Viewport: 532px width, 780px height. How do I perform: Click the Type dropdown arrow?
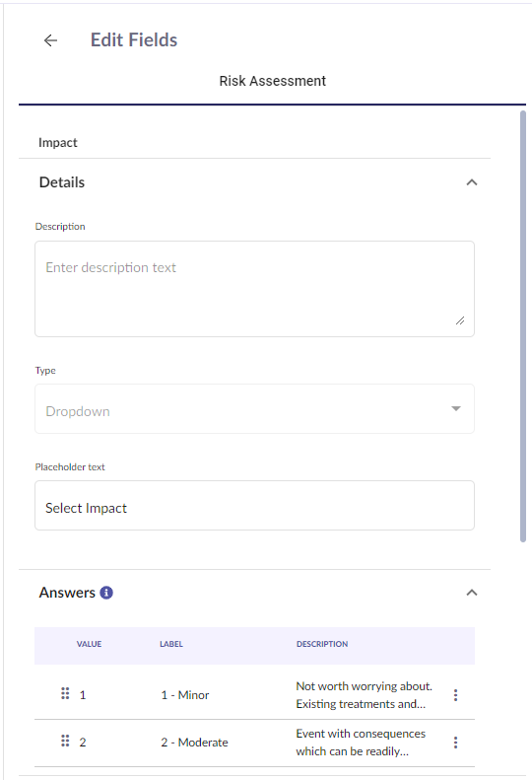(x=456, y=408)
